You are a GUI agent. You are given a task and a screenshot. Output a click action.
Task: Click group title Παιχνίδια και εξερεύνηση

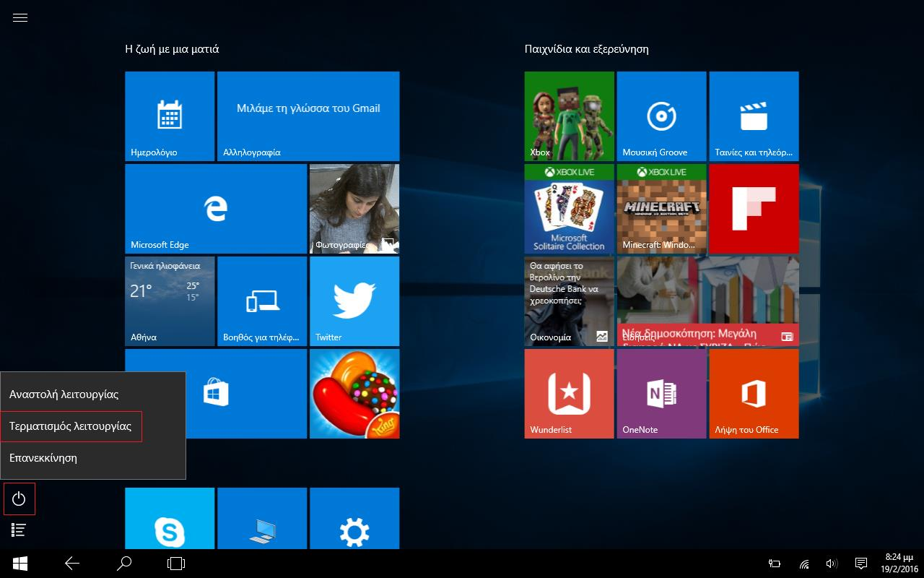(x=587, y=49)
